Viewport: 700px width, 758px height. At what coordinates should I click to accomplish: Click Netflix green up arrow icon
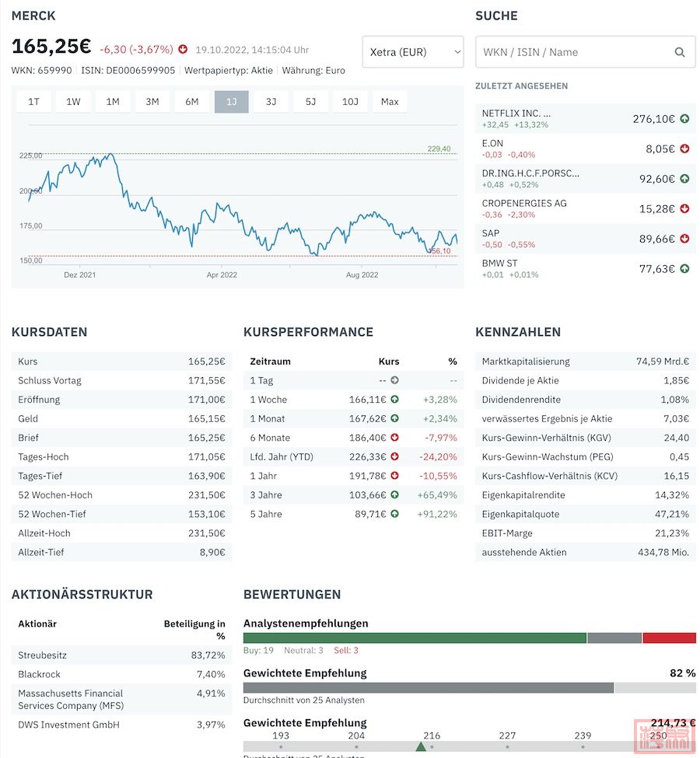pos(684,118)
